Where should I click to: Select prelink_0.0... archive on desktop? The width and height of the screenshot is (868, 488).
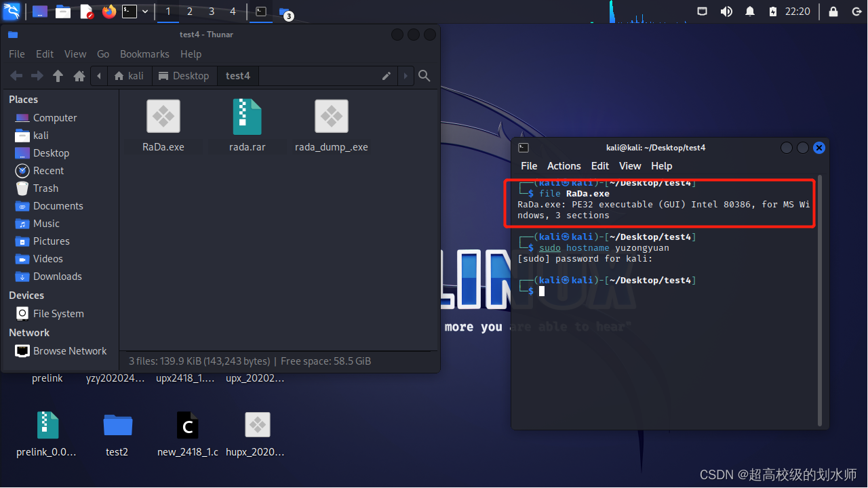tap(47, 425)
